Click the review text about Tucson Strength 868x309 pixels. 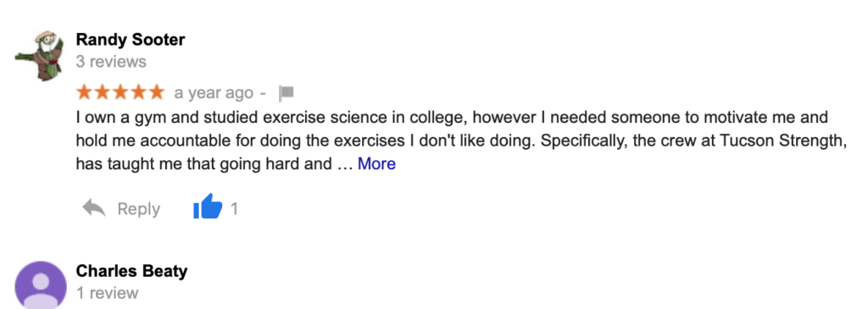coord(462,141)
